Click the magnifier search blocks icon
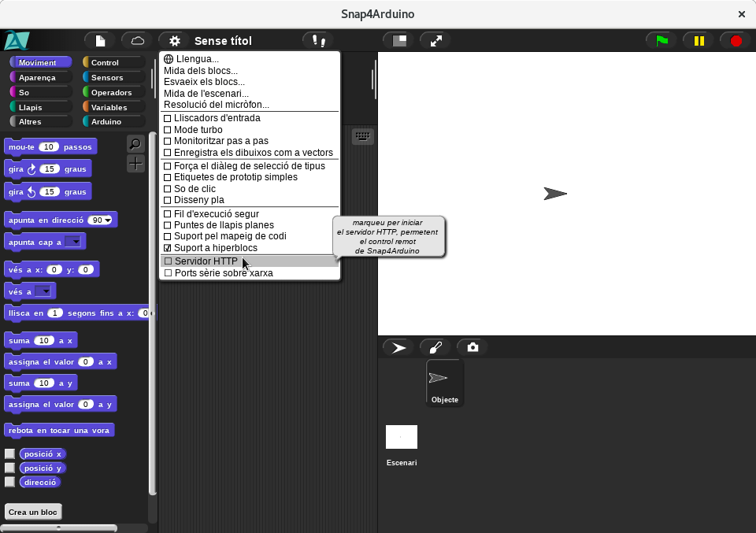This screenshot has width=756, height=533. pos(135,143)
